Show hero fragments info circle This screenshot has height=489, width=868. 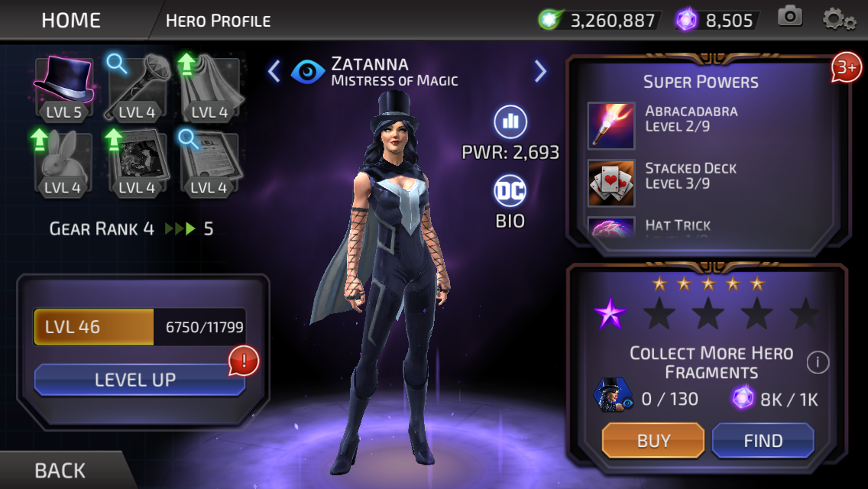(x=818, y=363)
